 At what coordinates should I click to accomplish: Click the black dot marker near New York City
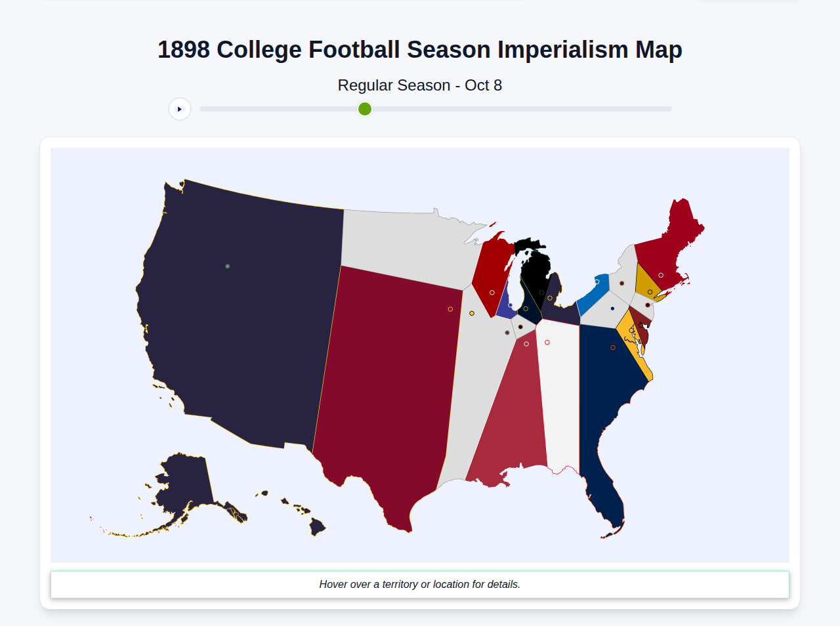coord(648,305)
